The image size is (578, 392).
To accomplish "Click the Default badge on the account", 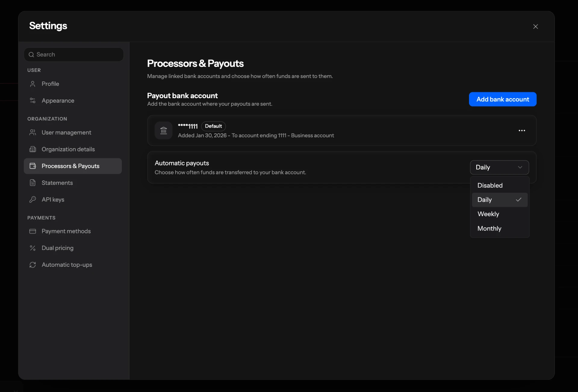I will point(213,126).
